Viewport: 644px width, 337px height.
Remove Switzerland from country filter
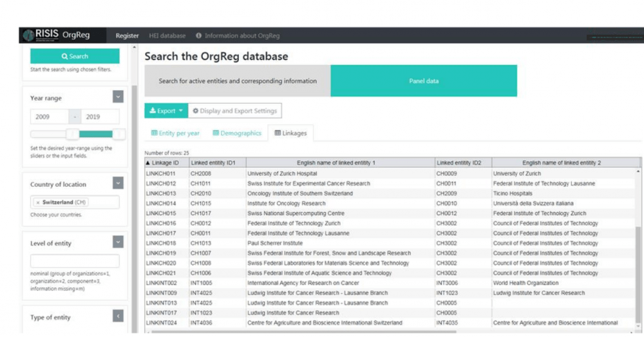click(38, 202)
